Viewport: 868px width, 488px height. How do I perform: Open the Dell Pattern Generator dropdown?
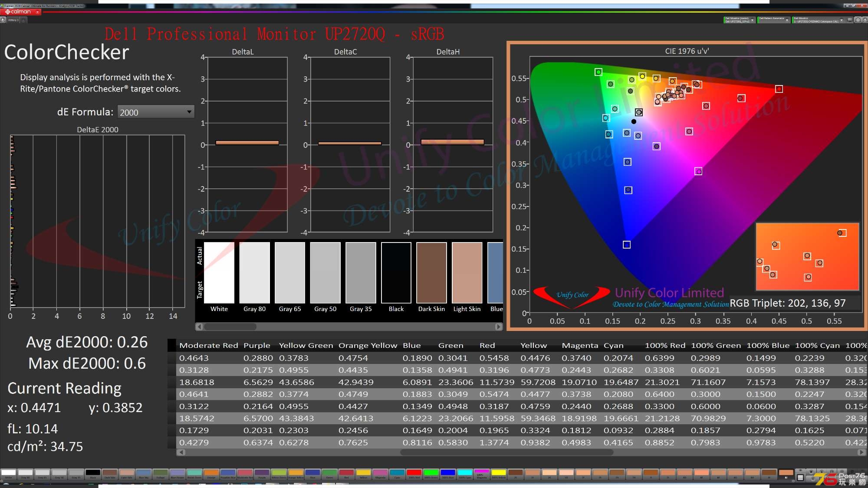coord(774,20)
